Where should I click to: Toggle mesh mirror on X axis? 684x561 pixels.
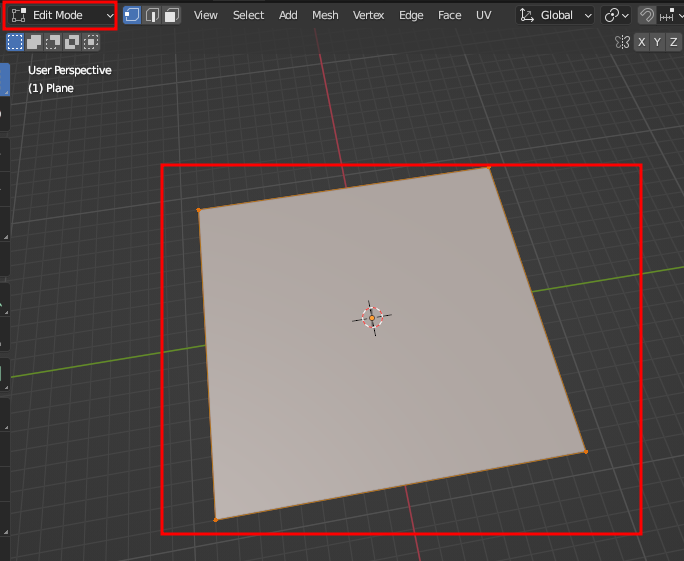pos(641,42)
